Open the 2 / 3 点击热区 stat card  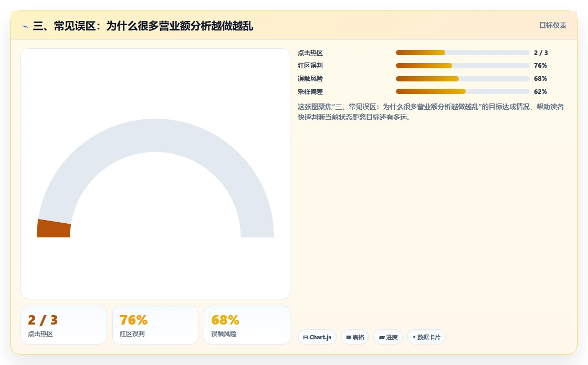point(64,325)
